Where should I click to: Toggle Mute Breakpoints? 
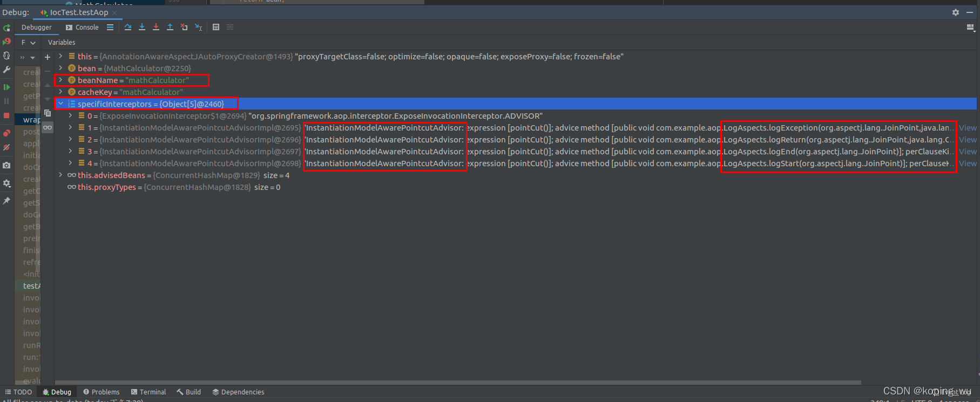[6, 147]
